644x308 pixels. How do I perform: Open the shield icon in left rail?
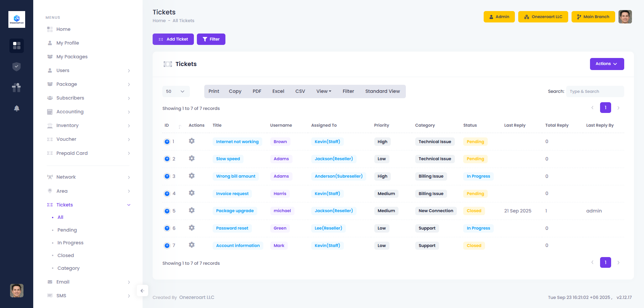coord(16,67)
